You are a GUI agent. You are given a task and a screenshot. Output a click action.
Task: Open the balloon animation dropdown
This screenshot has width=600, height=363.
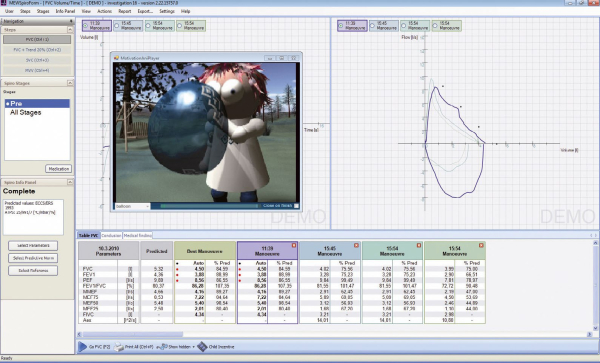[132, 206]
